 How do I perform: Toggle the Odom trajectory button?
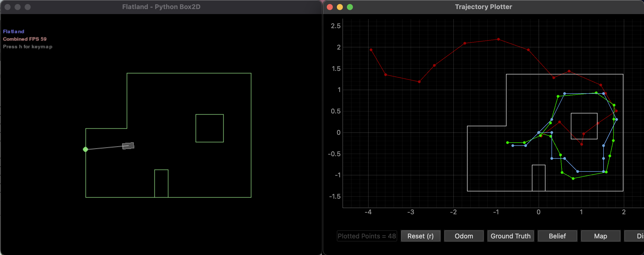coord(464,236)
